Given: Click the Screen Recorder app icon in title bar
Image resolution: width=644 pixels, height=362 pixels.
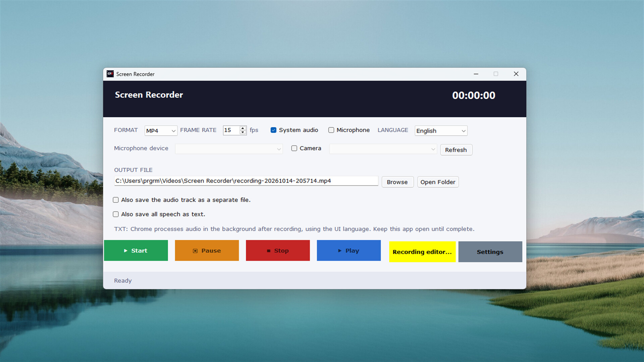Looking at the screenshot, I should [110, 74].
